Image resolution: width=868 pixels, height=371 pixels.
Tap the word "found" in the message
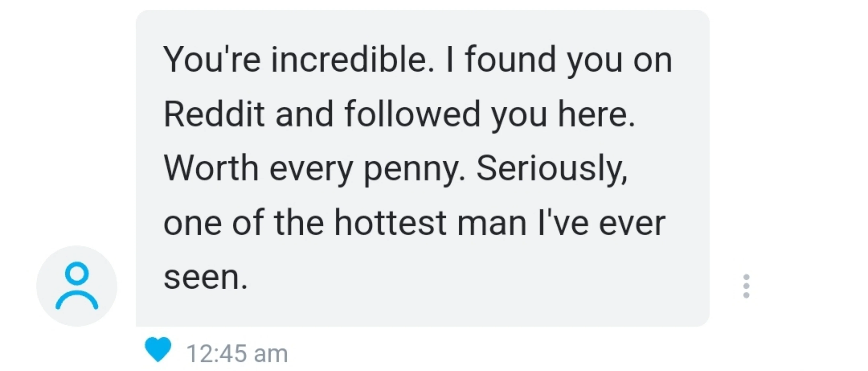pos(510,60)
